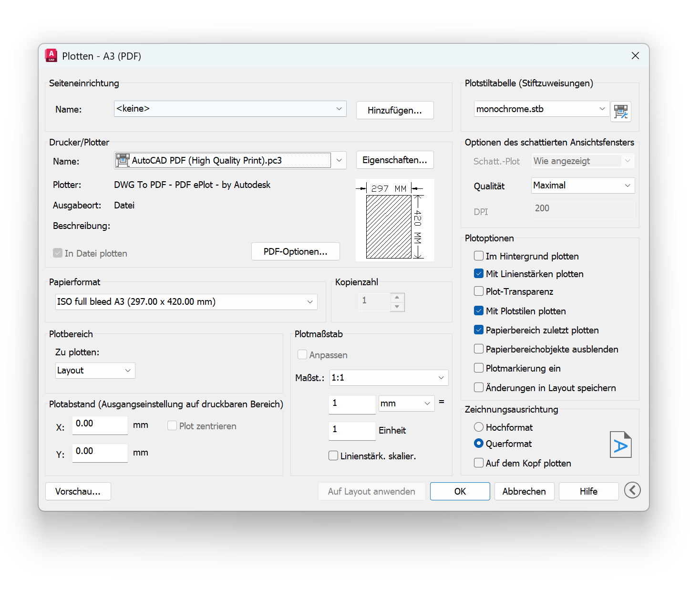The width and height of the screenshot is (700, 590).
Task: Click the X plot offset input field
Action: point(100,424)
